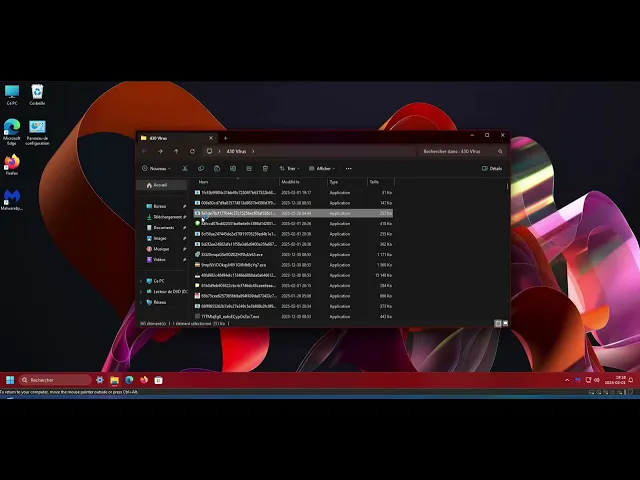This screenshot has width=640, height=480.
Task: Click File Explorer icon on taskbar
Action: 114,380
